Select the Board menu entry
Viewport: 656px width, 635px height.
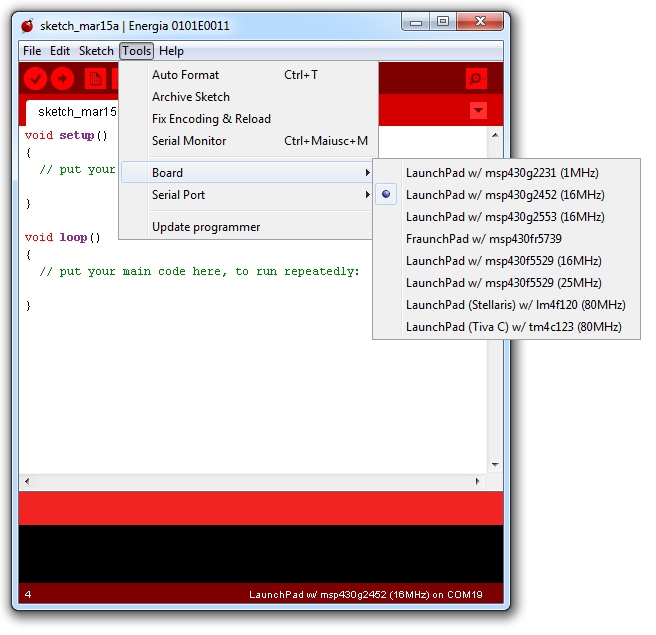pyautogui.click(x=247, y=173)
